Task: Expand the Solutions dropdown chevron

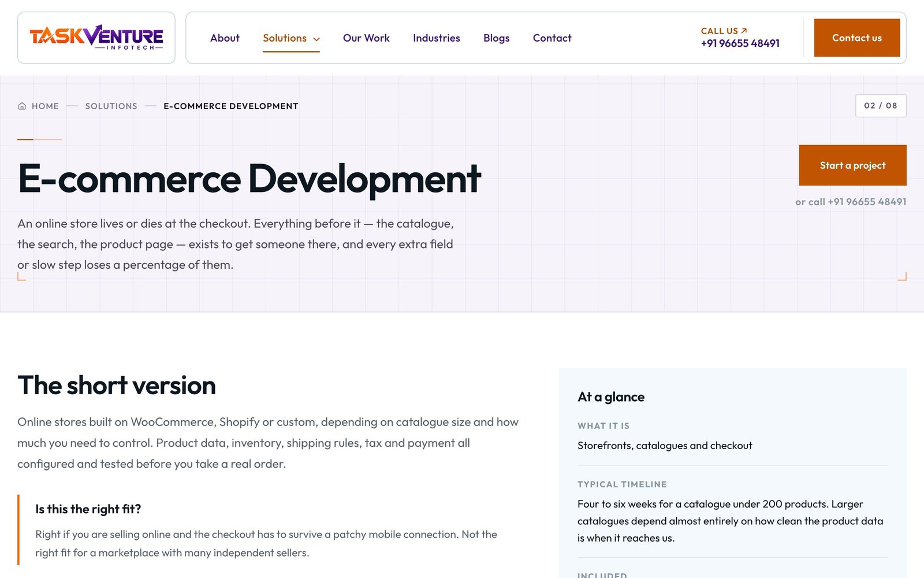Action: [x=316, y=39]
